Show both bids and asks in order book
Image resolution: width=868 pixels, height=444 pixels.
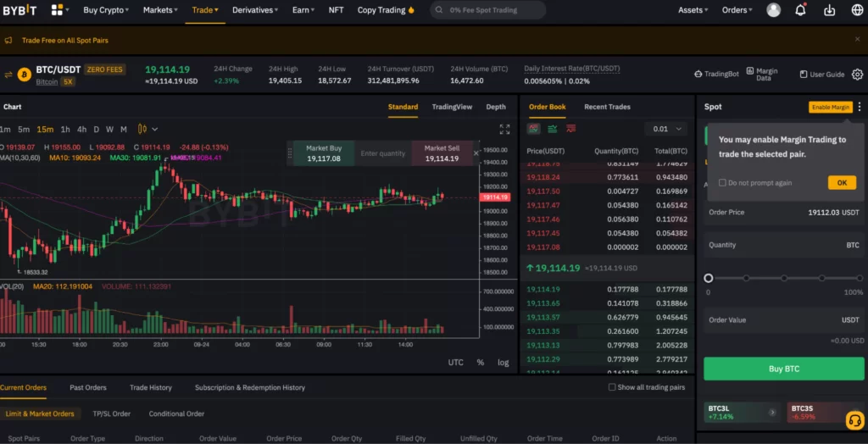click(x=534, y=129)
